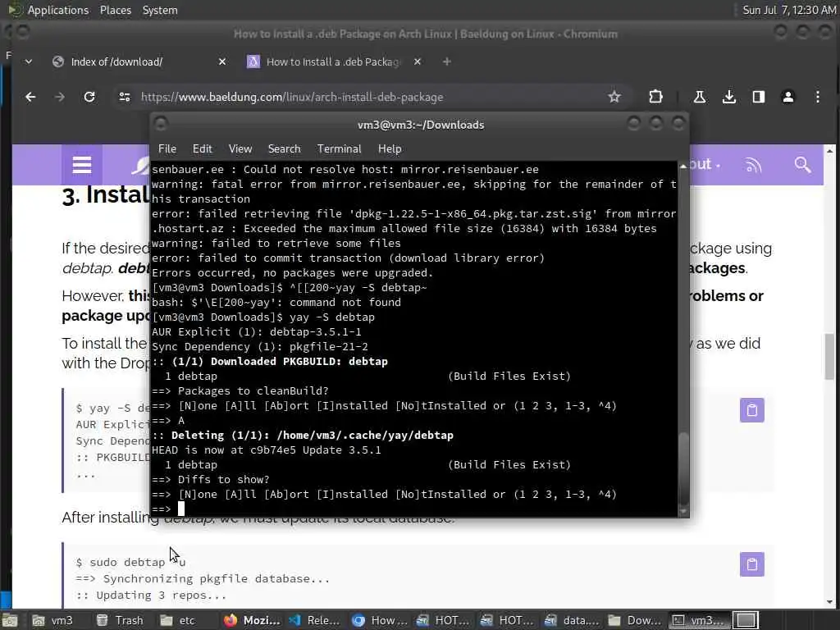Switch to the vm3 file manager taskbar entry
Viewport: 840px width, 630px height.
coord(53,620)
